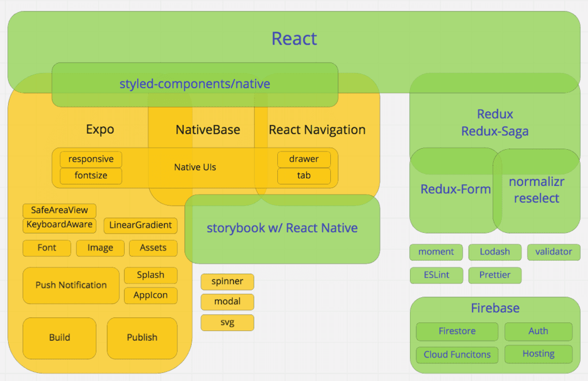Screen dimensions: 588x381
Task: Select the Auth box under Firebase
Action: tap(538, 331)
